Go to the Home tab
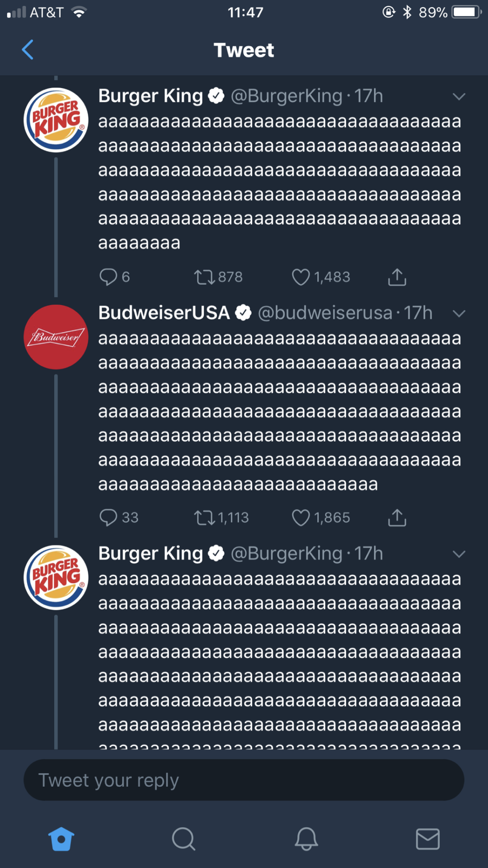The height and width of the screenshot is (868, 488). point(61,839)
